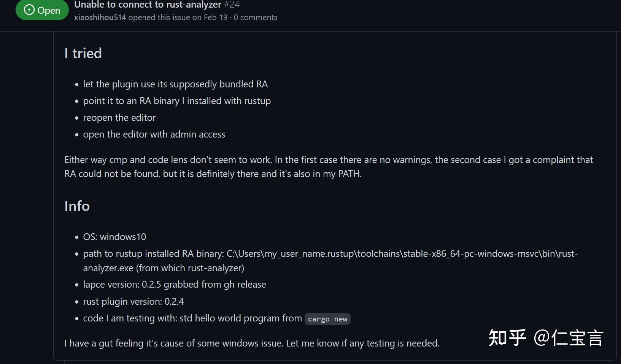The height and width of the screenshot is (364, 621).
Task: Click the "I tried" section heading
Action: (83, 53)
